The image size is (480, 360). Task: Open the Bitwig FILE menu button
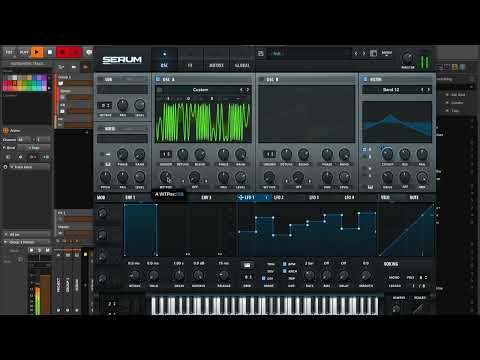coord(9,52)
